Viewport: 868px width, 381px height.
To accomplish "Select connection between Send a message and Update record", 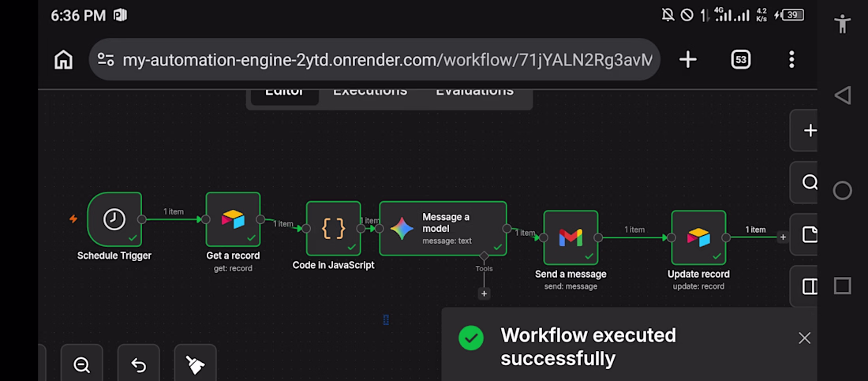I will coord(634,237).
